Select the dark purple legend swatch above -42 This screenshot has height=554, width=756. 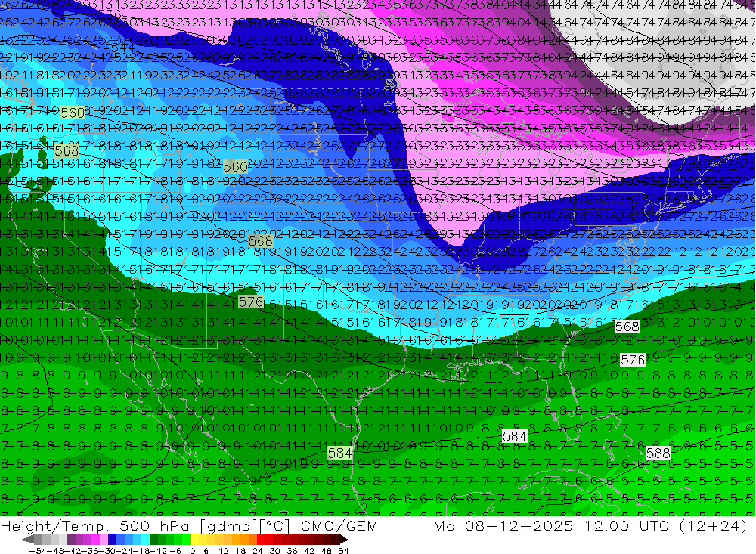tap(71, 539)
